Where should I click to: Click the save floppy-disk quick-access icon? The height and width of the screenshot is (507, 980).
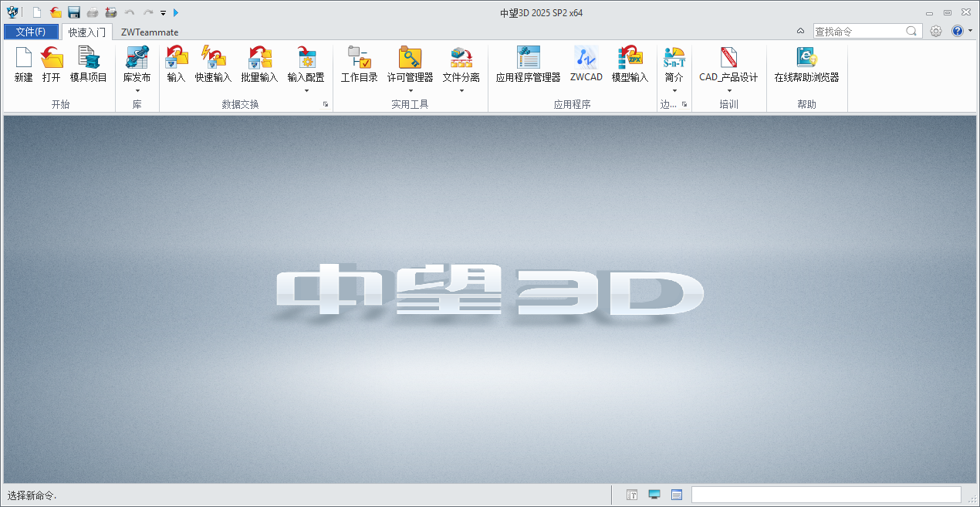(74, 12)
